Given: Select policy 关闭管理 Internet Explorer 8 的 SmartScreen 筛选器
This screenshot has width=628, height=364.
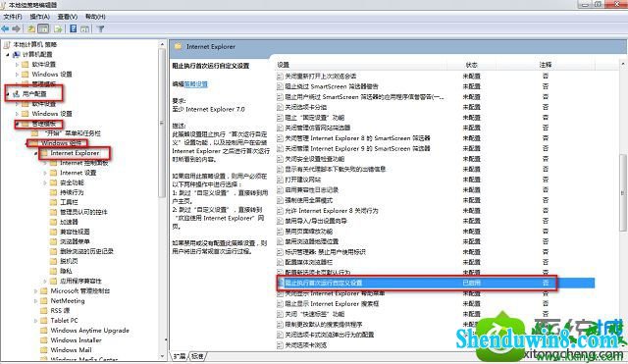Looking at the screenshot, I should [x=357, y=138].
